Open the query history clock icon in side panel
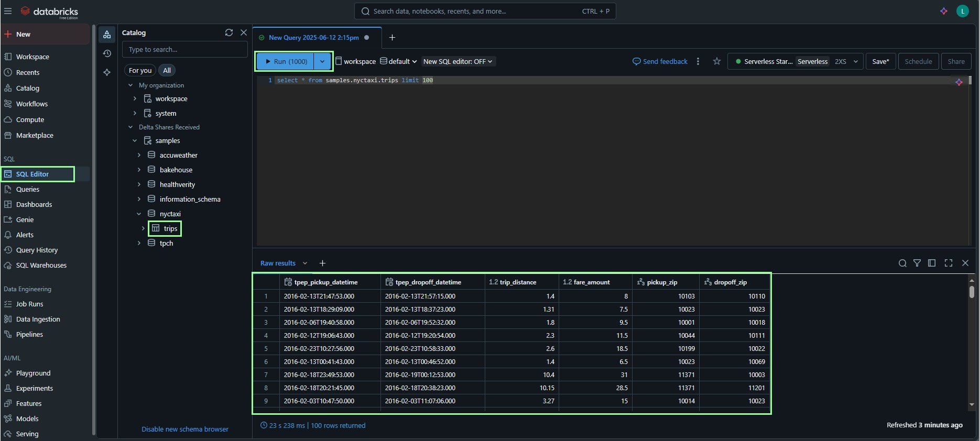Viewport: 980px width, 441px height. click(x=107, y=53)
